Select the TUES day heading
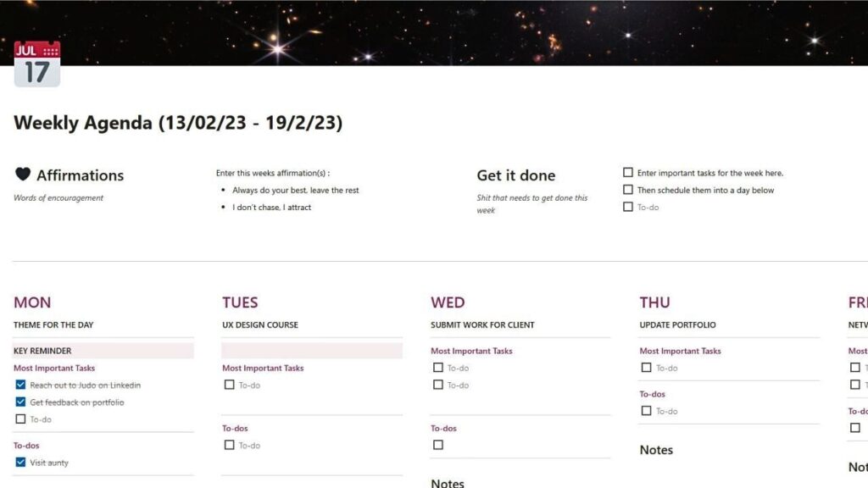Screen dimensions: 868x488 point(240,302)
